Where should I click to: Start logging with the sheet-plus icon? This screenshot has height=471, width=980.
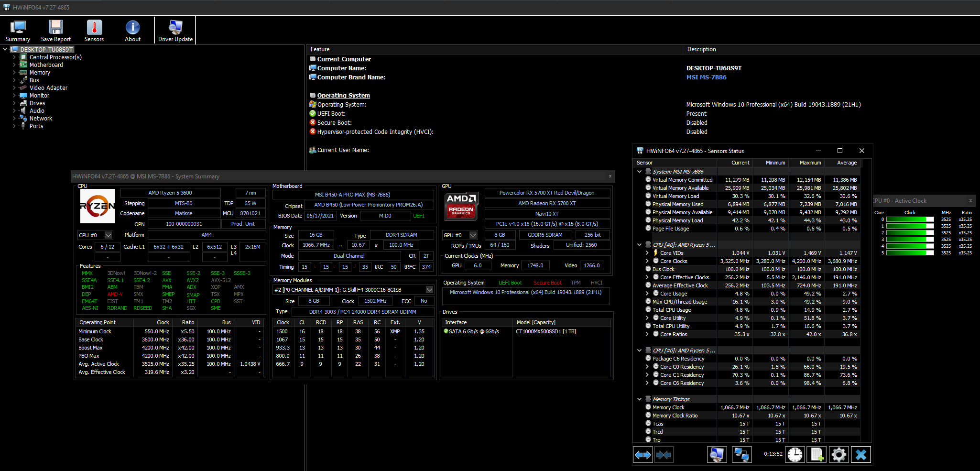(817, 455)
